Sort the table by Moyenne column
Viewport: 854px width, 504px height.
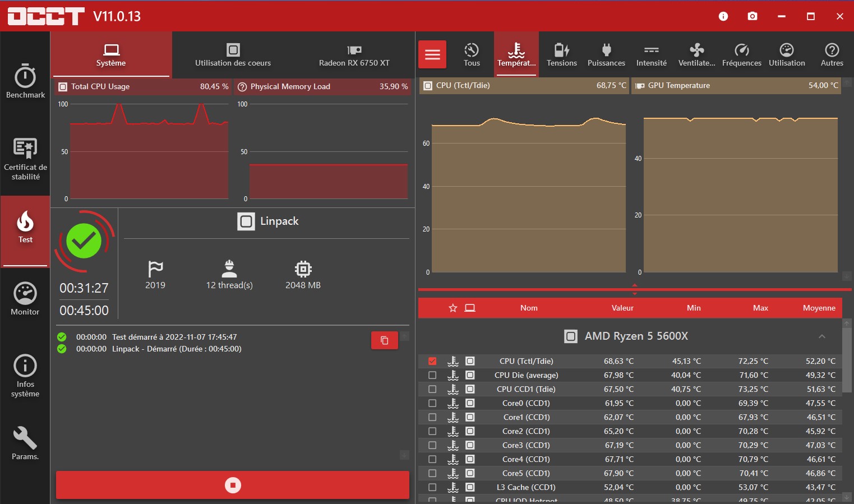tap(819, 308)
